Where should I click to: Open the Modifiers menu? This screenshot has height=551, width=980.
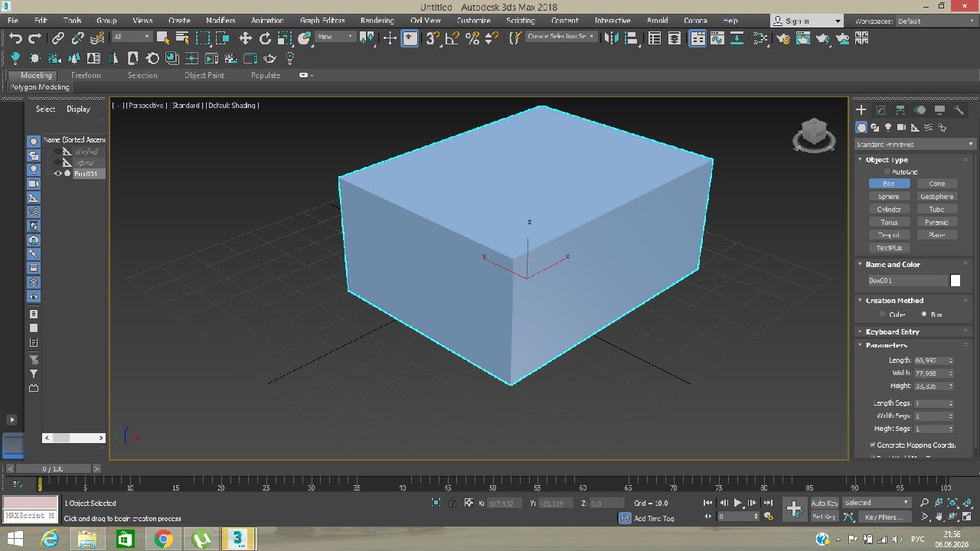tap(220, 21)
